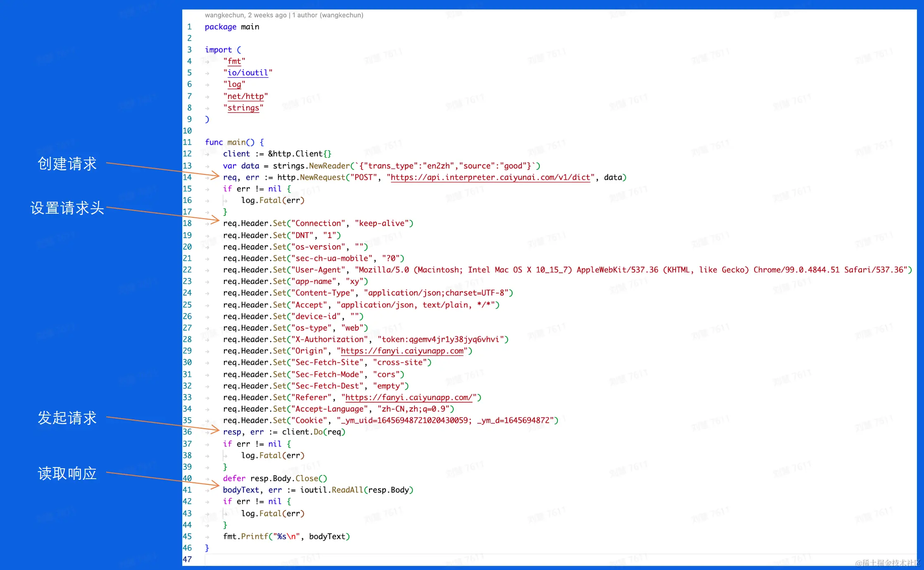Click the Referer URL link

[x=408, y=398]
